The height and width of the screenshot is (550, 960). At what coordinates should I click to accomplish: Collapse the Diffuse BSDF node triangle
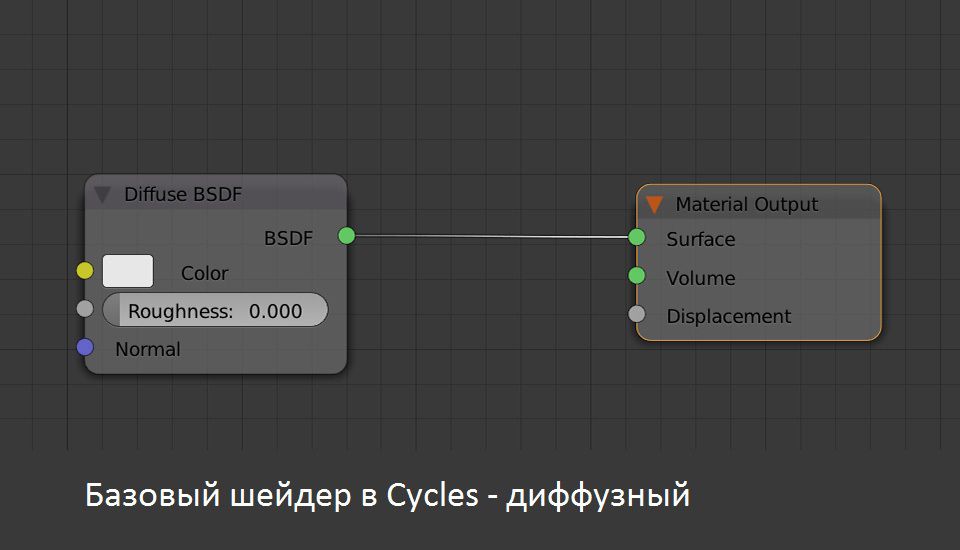(x=102, y=195)
